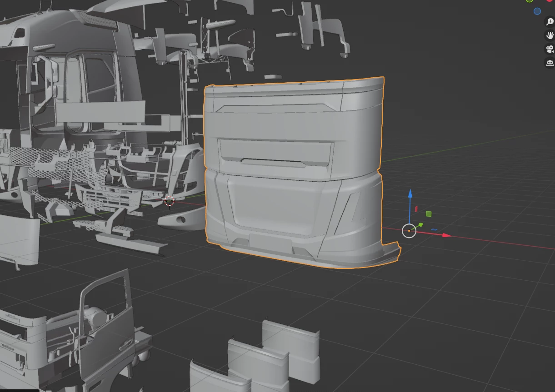555x392 pixels.
Task: Click the hand pan view icon
Action: coord(550,35)
